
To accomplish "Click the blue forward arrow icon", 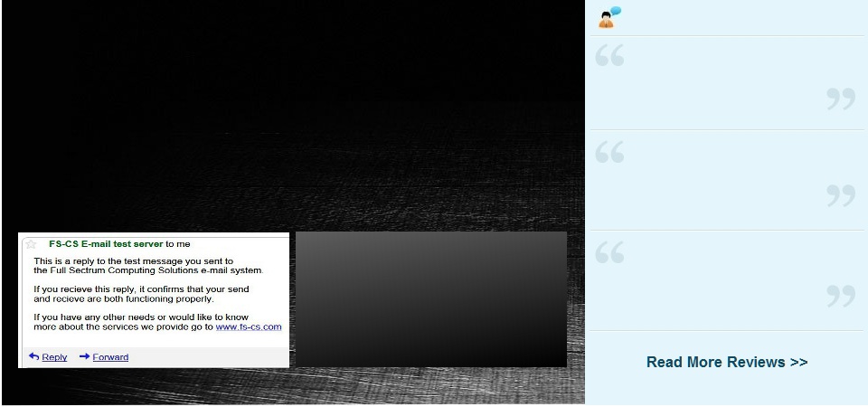I will coord(84,356).
